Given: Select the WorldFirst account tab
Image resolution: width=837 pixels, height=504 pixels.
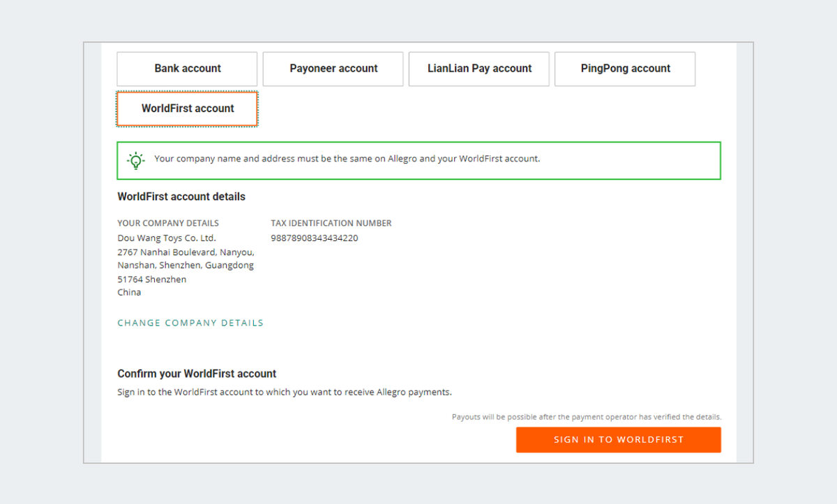Looking at the screenshot, I should pyautogui.click(x=188, y=109).
